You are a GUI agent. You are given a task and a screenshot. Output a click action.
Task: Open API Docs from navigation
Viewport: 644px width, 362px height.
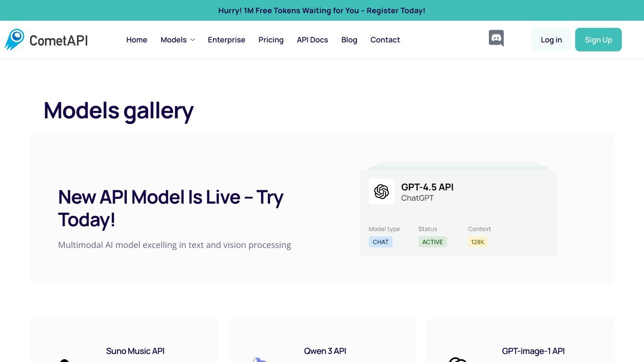313,40
